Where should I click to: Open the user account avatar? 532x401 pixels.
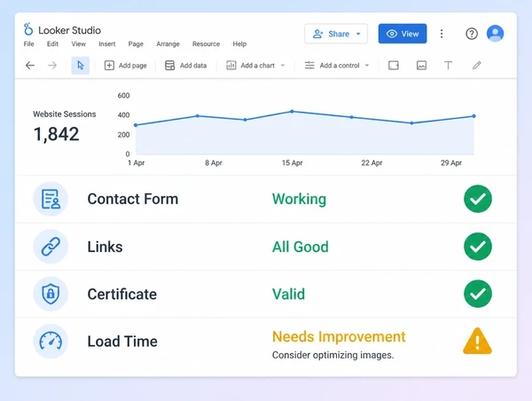(495, 34)
